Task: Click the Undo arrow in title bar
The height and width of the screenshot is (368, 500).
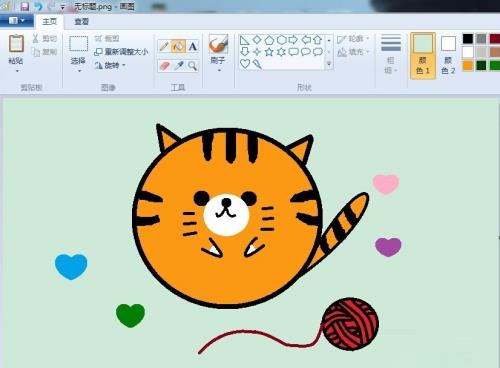Action: click(39, 6)
